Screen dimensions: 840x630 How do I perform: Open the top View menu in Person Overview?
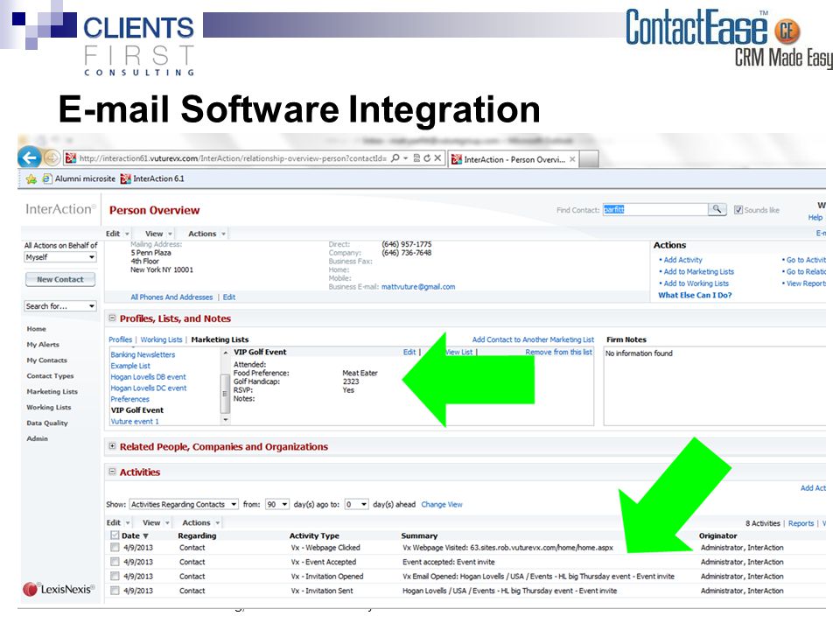pyautogui.click(x=158, y=234)
